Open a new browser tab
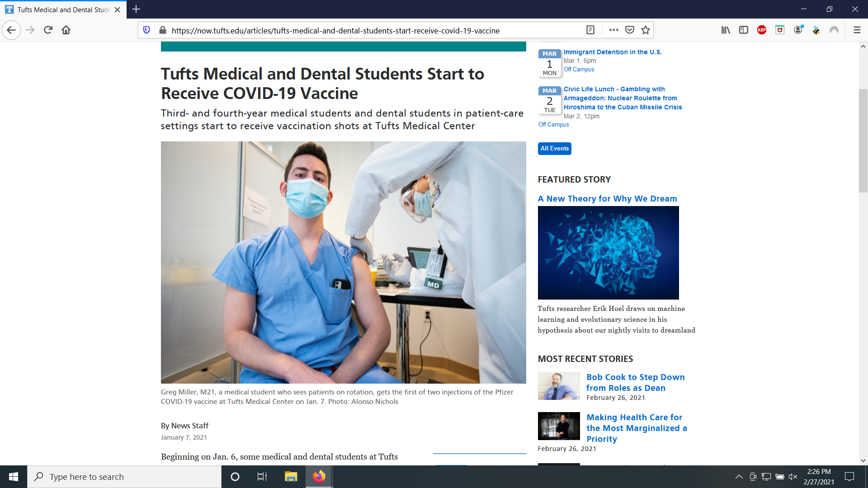Screen dimensions: 868x488 pyautogui.click(x=136, y=9)
